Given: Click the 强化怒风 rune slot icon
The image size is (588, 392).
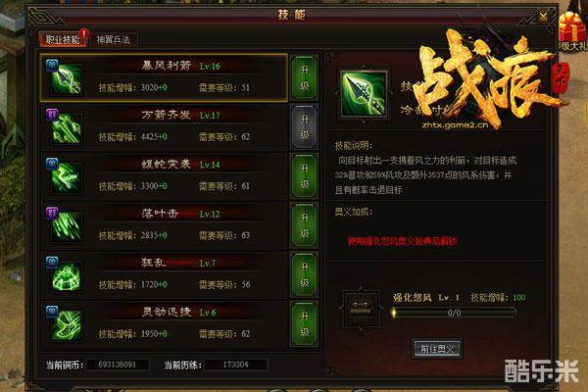Looking at the screenshot, I should click(x=361, y=309).
